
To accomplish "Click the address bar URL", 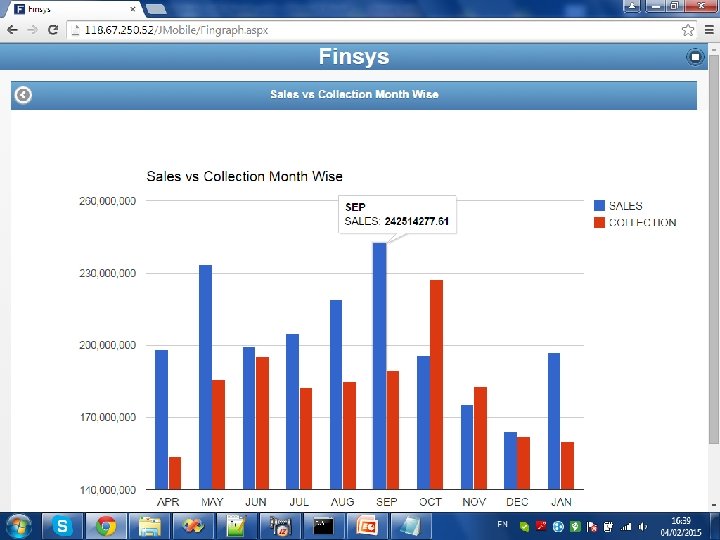I will pos(176,30).
